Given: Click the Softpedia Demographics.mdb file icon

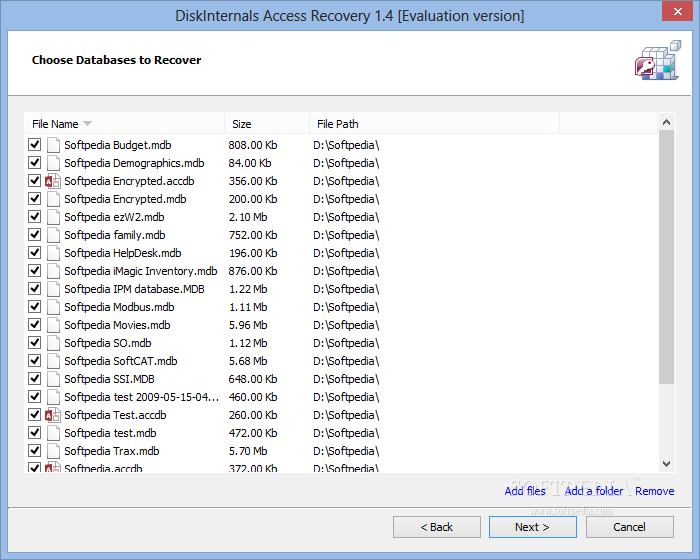Looking at the screenshot, I should click(53, 163).
